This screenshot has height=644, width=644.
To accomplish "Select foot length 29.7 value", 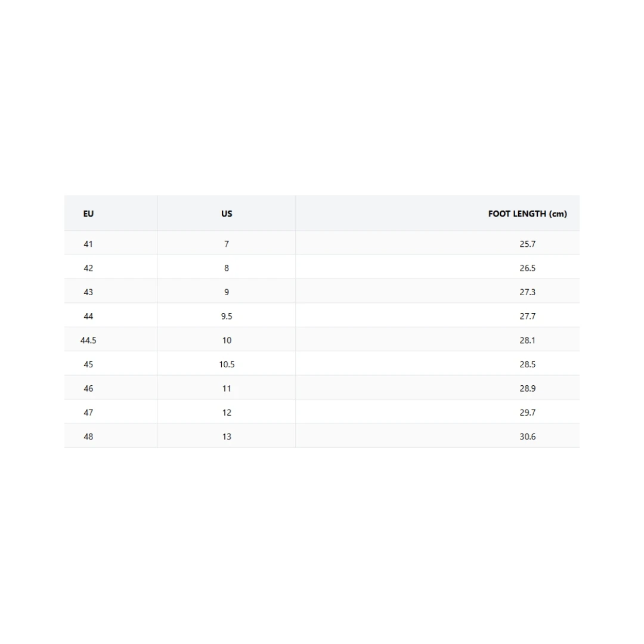I will pyautogui.click(x=527, y=413).
